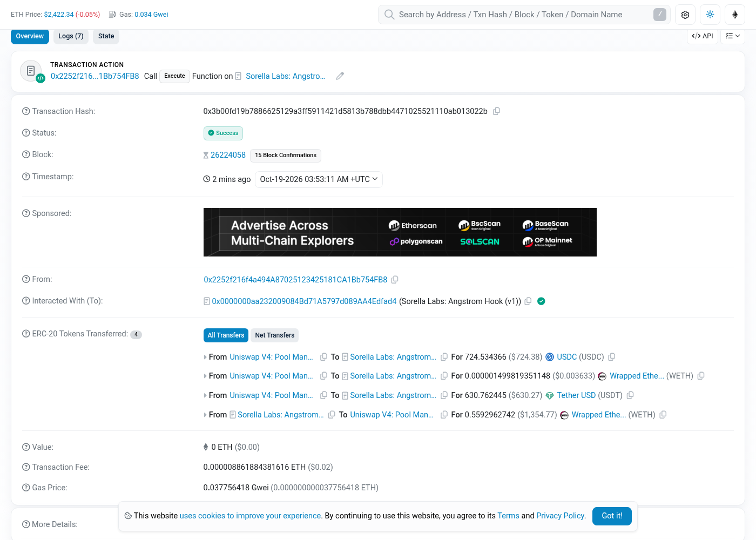Open the Ethereum network selector icon
The height and width of the screenshot is (540, 756).
[x=735, y=15]
